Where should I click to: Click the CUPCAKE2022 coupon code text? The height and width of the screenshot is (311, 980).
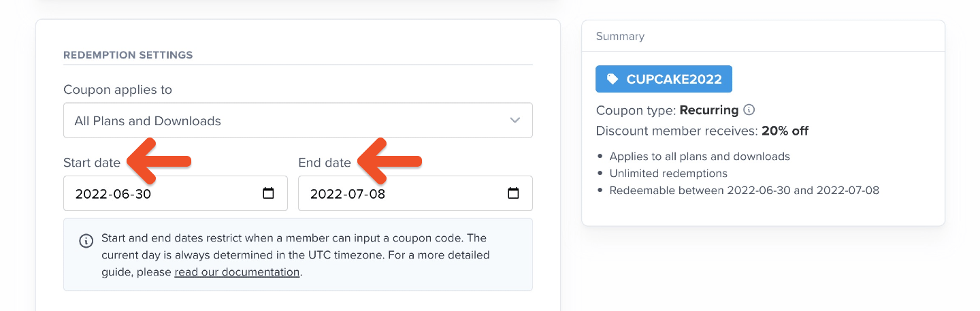pyautogui.click(x=674, y=79)
